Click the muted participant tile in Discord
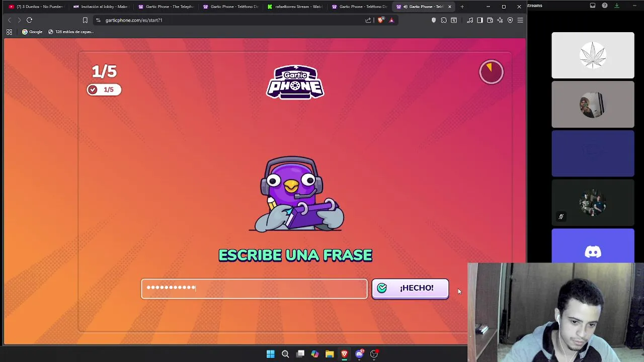Image resolution: width=644 pixels, height=362 pixels. (x=593, y=203)
